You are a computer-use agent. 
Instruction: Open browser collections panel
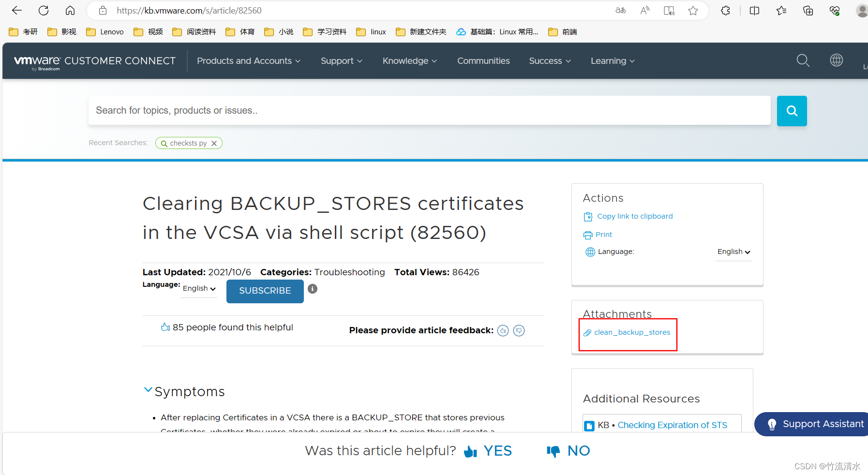808,10
